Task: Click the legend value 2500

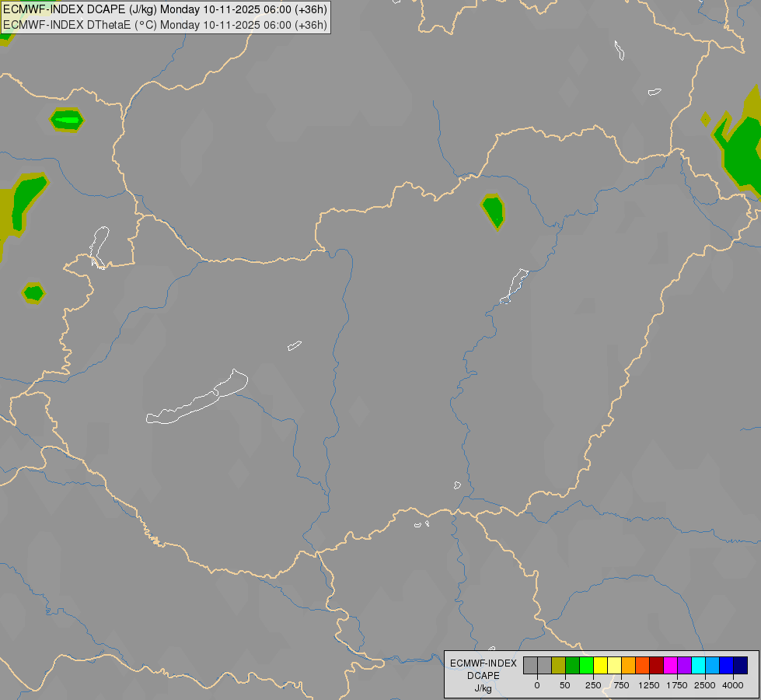Action: point(705,685)
